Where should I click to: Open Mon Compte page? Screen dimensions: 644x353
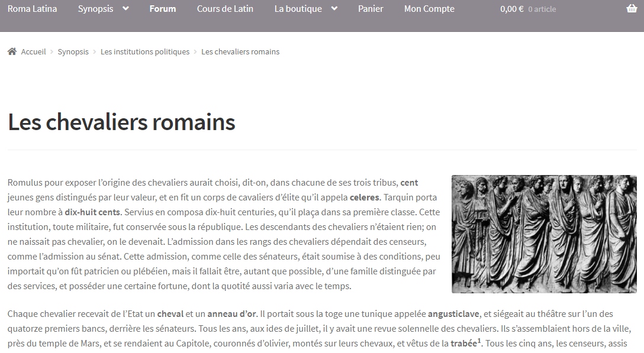429,9
